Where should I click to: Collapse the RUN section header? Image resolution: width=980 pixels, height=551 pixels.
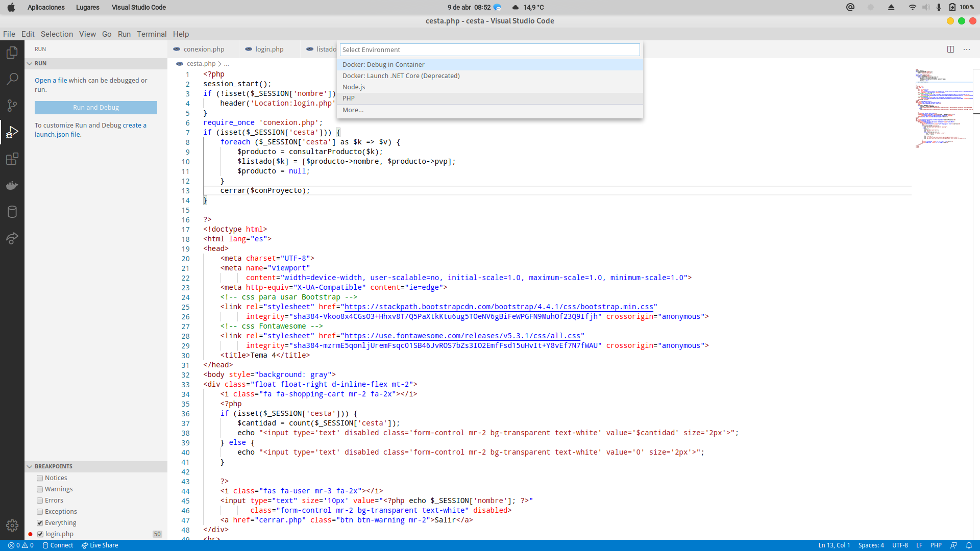point(96,63)
